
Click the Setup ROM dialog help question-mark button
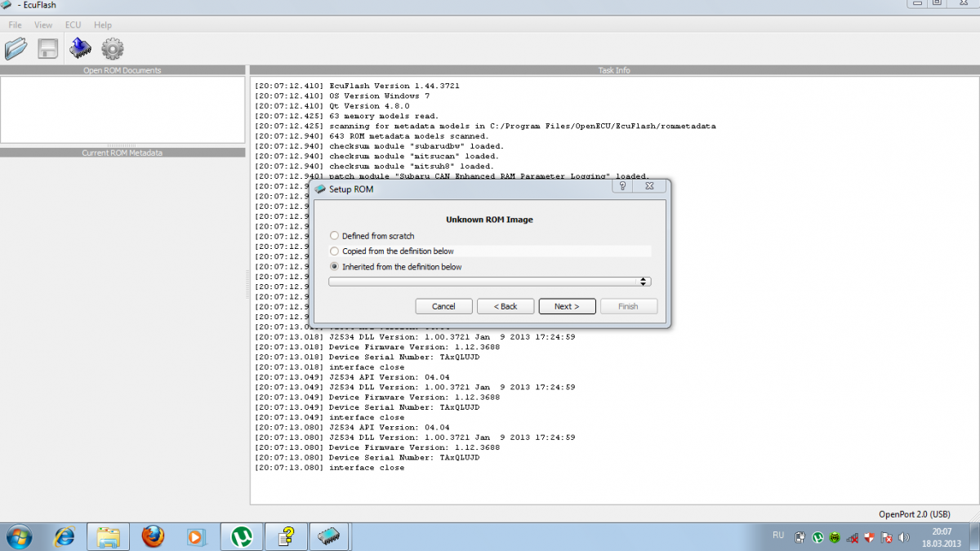622,187
